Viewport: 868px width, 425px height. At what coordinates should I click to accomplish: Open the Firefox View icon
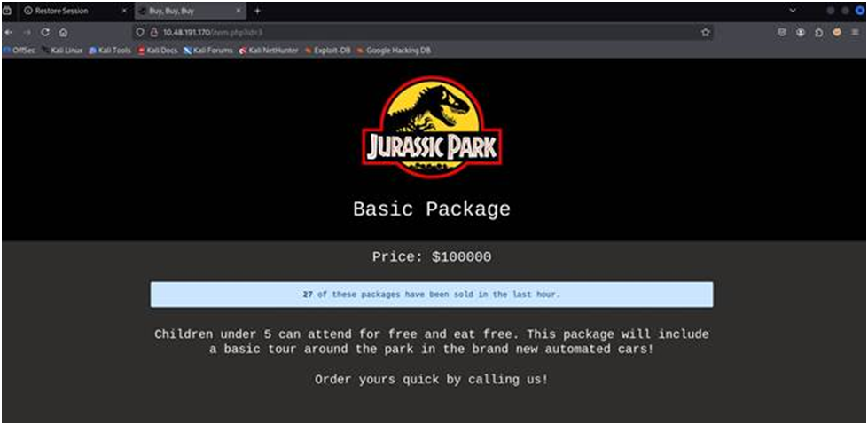coord(7,11)
